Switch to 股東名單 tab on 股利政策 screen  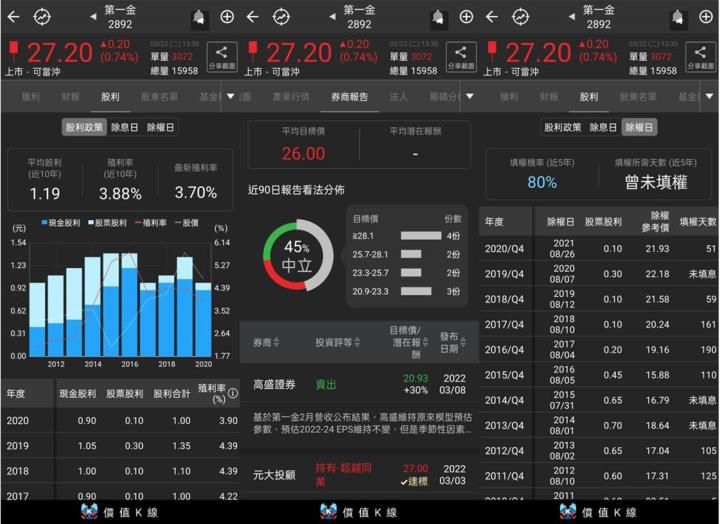(x=159, y=96)
